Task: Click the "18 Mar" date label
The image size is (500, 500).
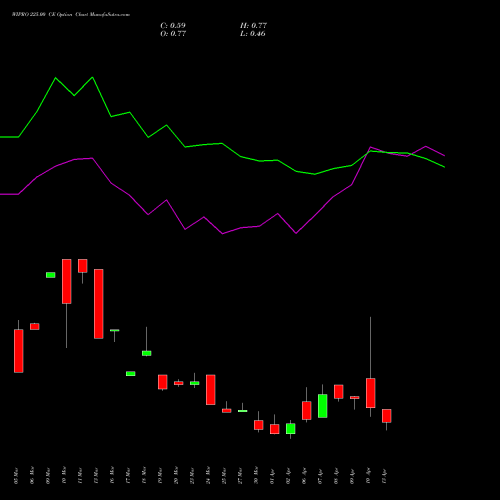Action: click(x=144, y=476)
